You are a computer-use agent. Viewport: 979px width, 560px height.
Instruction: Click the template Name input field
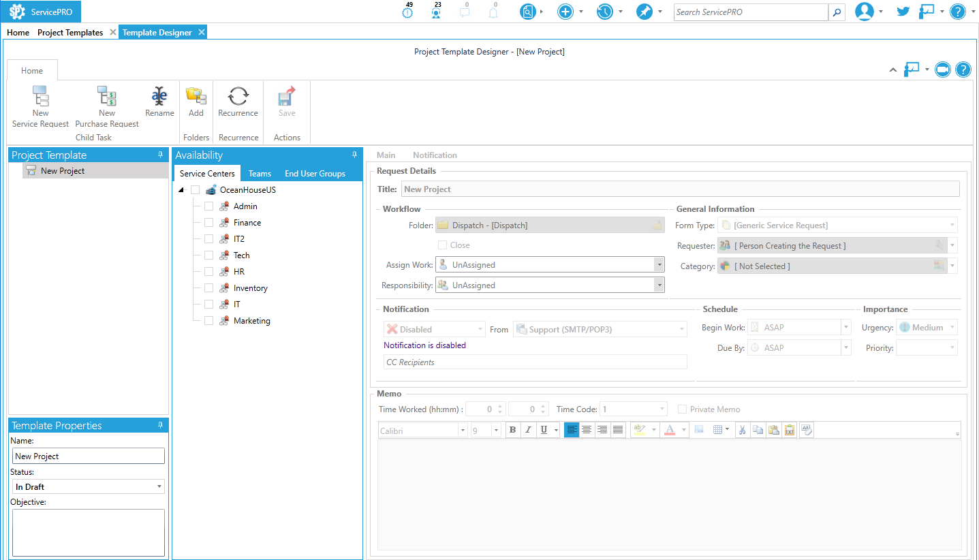89,456
